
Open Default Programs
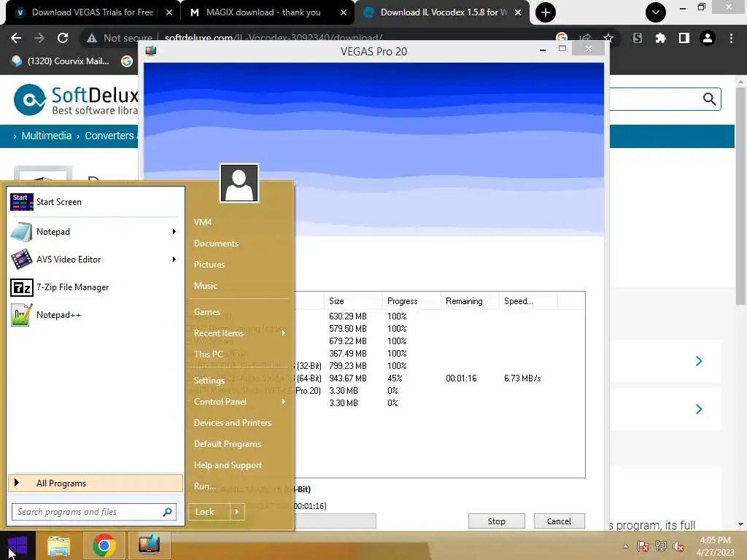pyautogui.click(x=228, y=444)
